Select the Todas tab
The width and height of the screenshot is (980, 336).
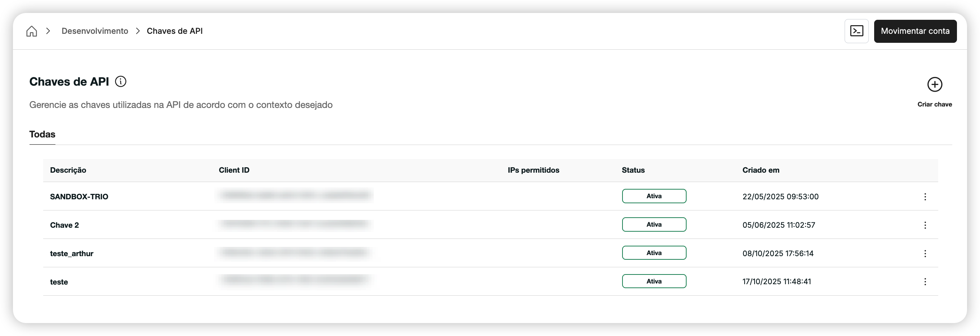(42, 134)
